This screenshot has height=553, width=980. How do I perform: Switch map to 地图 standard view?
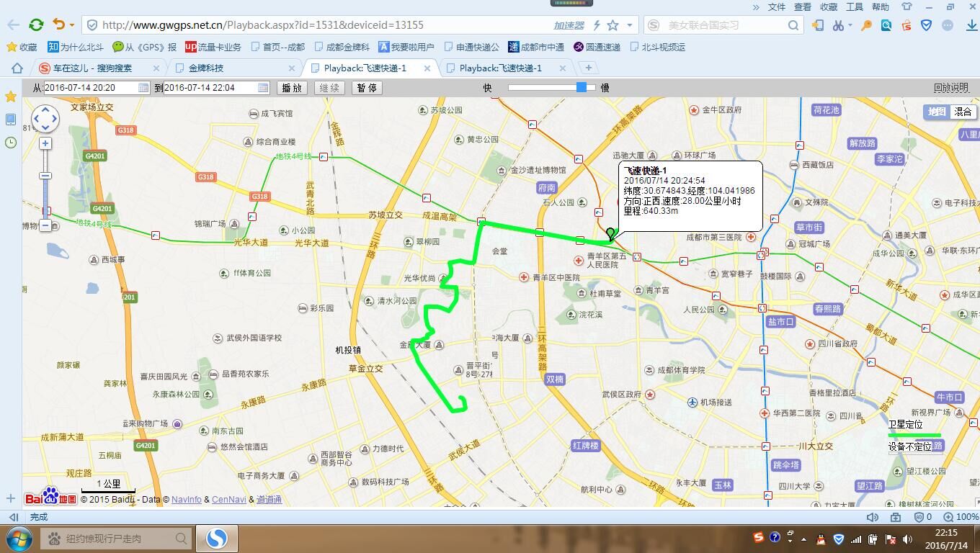(937, 112)
